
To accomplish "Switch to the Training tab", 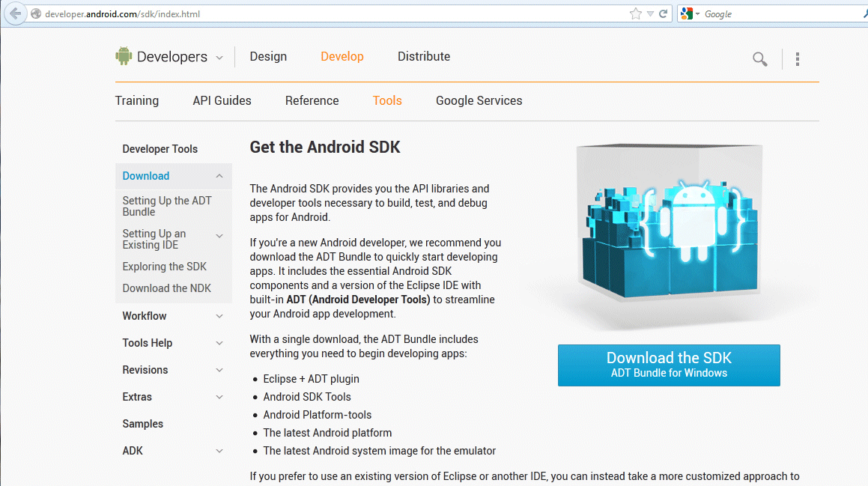I will coord(137,101).
